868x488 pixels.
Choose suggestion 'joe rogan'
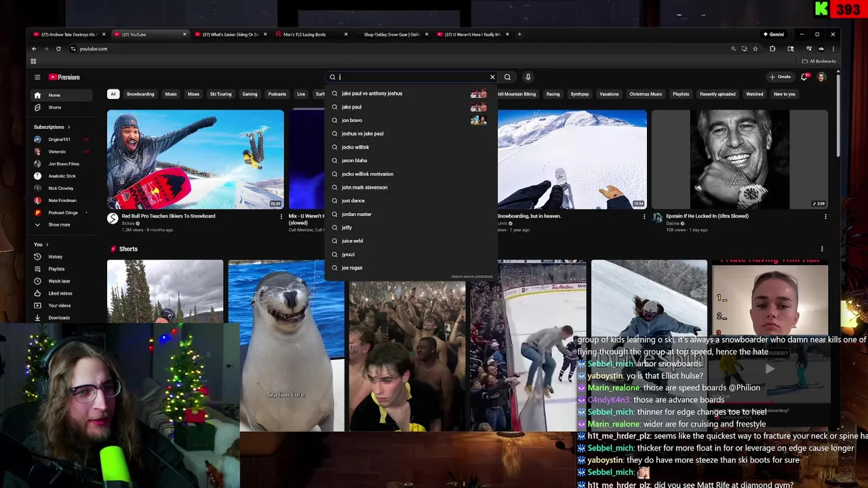pyautogui.click(x=410, y=268)
